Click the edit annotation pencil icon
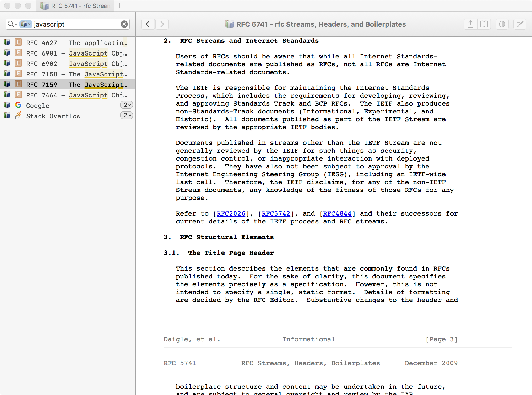 (x=520, y=24)
